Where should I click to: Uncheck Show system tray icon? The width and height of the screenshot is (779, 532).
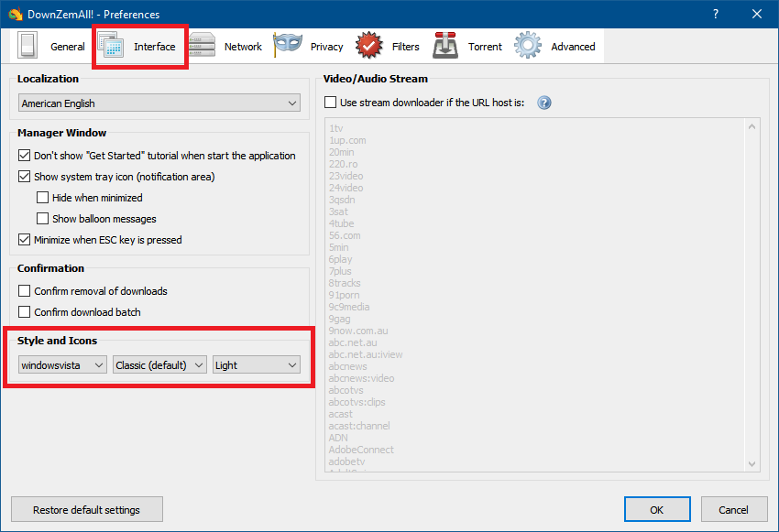click(25, 176)
